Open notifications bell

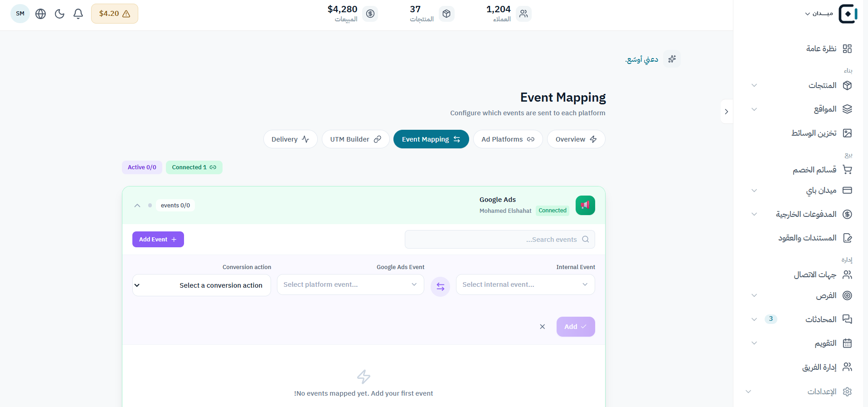(78, 14)
